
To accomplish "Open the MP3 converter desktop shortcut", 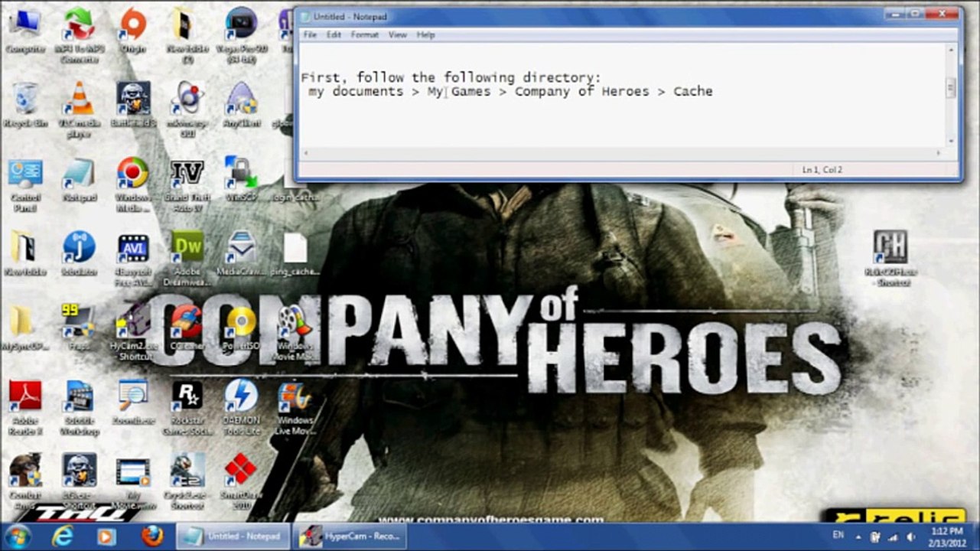I will click(78, 34).
